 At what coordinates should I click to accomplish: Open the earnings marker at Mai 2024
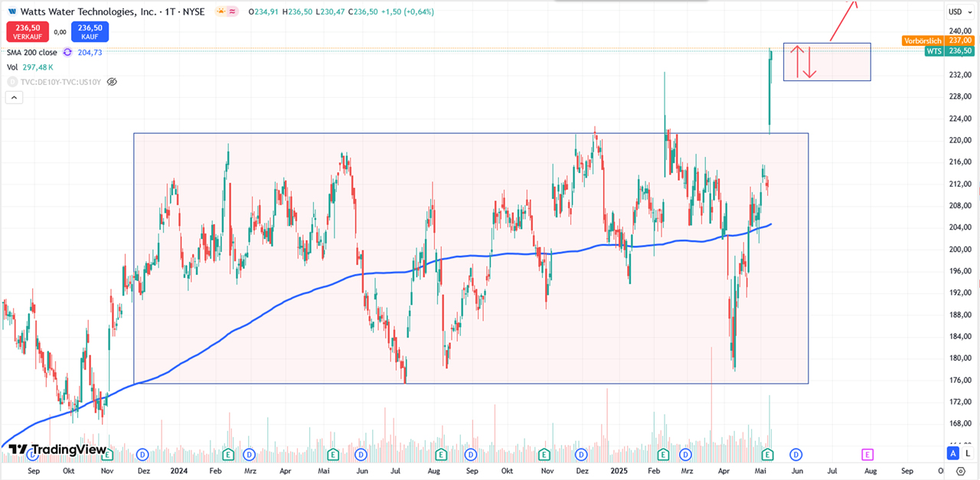click(x=332, y=454)
